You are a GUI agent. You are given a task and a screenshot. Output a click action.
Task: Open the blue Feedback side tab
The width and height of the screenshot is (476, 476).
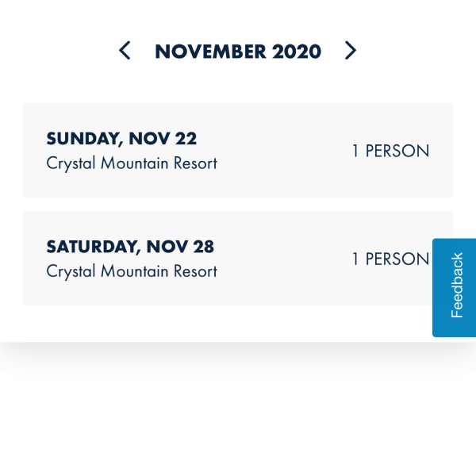pyautogui.click(x=454, y=287)
